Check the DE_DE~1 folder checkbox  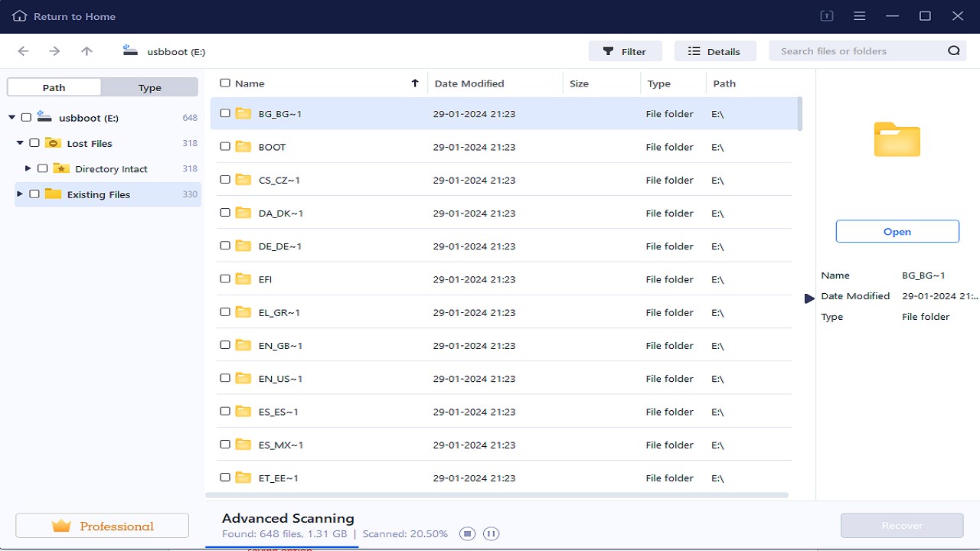coord(225,246)
